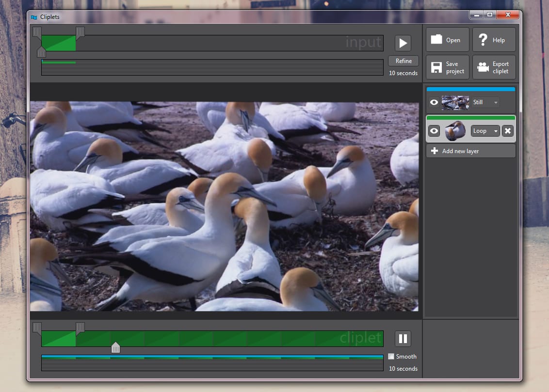Open the Loop layer type dropdown
Viewport: 549px width, 392px height.
pos(485,131)
